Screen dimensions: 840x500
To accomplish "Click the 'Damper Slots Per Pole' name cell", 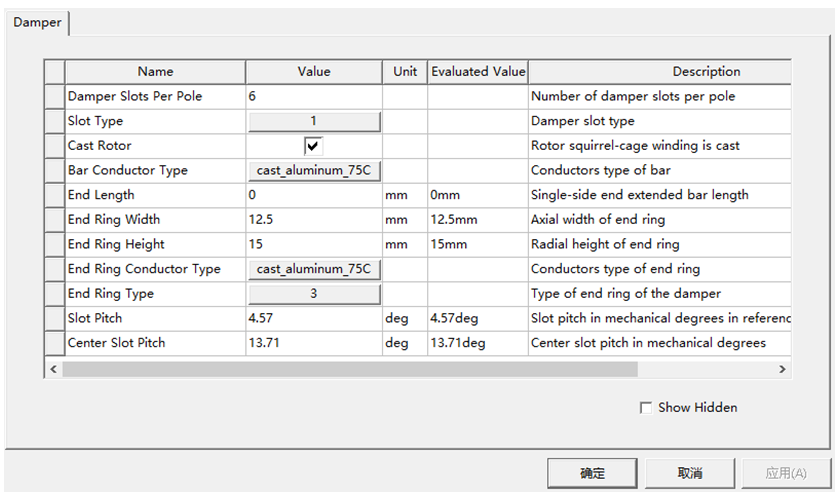I will click(x=155, y=96).
